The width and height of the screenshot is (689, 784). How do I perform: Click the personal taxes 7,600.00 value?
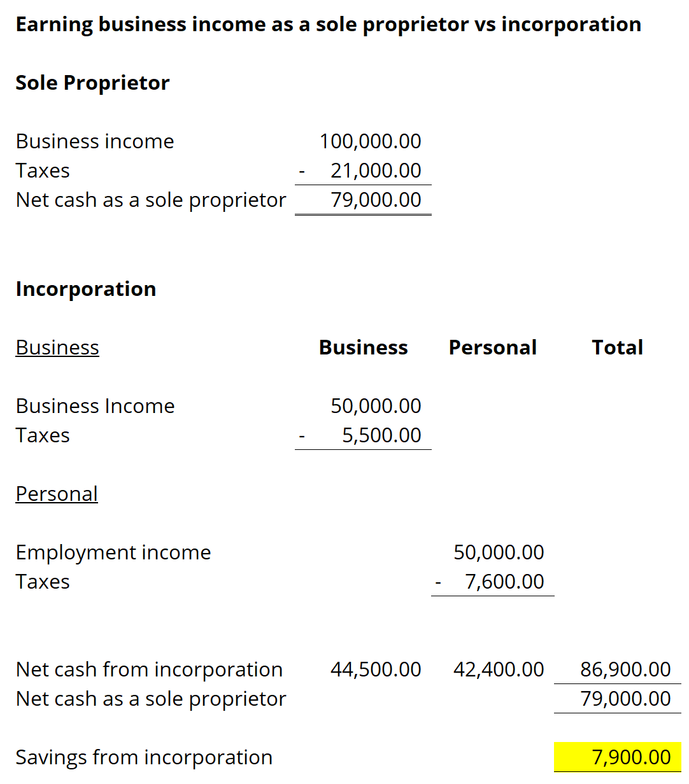pos(504,582)
